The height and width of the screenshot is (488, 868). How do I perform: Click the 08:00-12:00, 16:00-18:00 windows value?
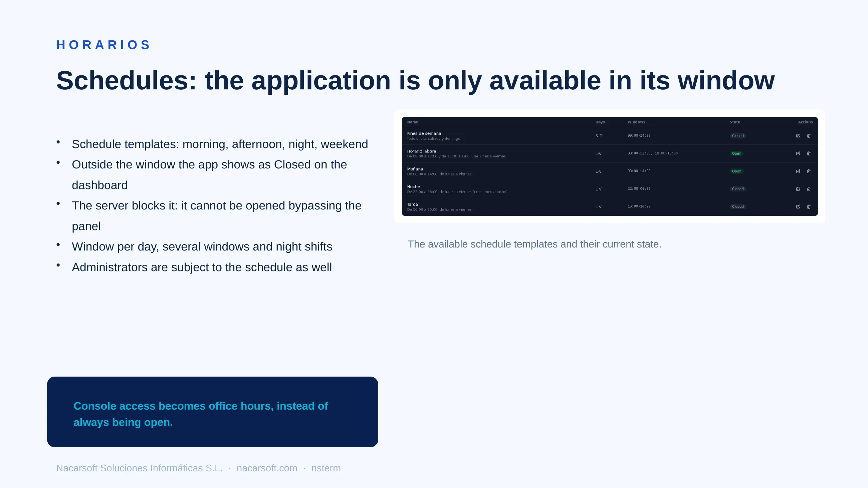(652, 153)
